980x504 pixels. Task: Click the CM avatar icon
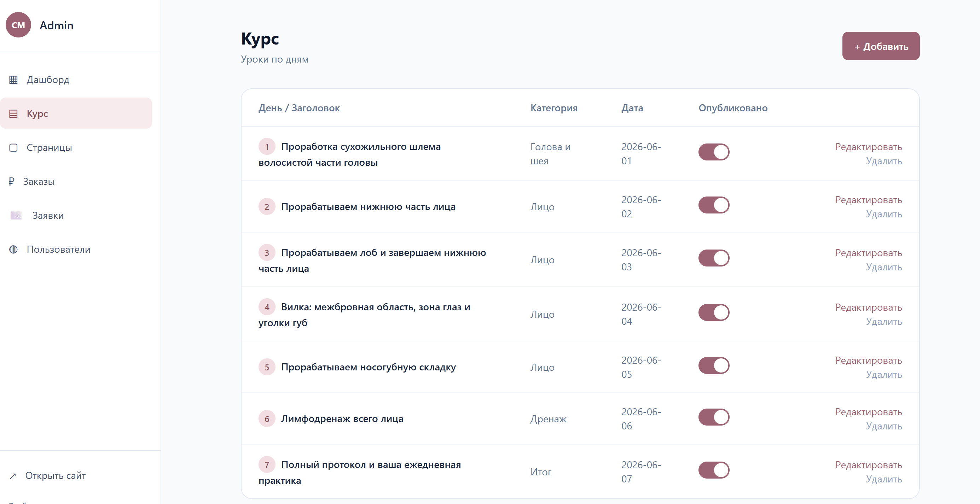(x=18, y=25)
